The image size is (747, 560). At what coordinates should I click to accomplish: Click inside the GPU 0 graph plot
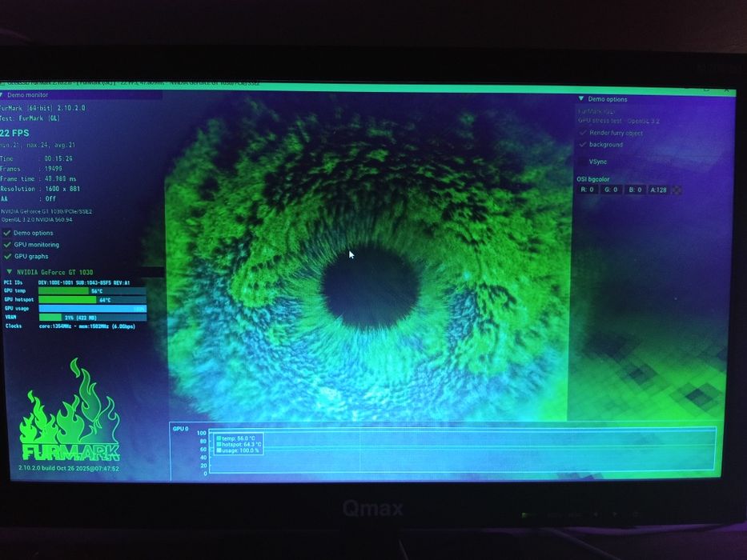(462, 451)
